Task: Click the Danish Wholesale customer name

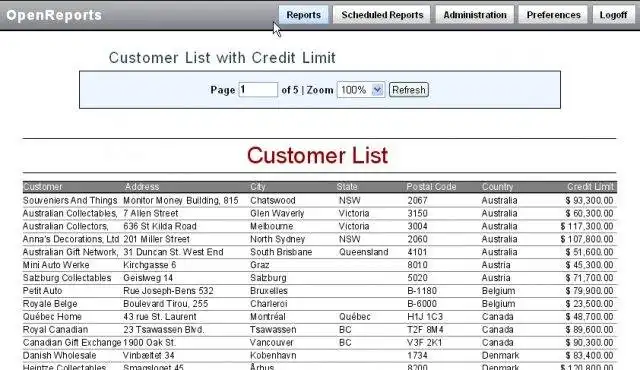Action: 60,356
